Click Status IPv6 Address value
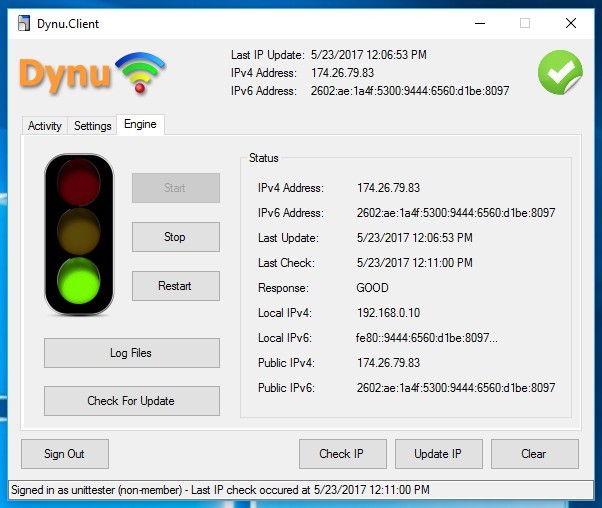602x508 pixels. (x=456, y=213)
